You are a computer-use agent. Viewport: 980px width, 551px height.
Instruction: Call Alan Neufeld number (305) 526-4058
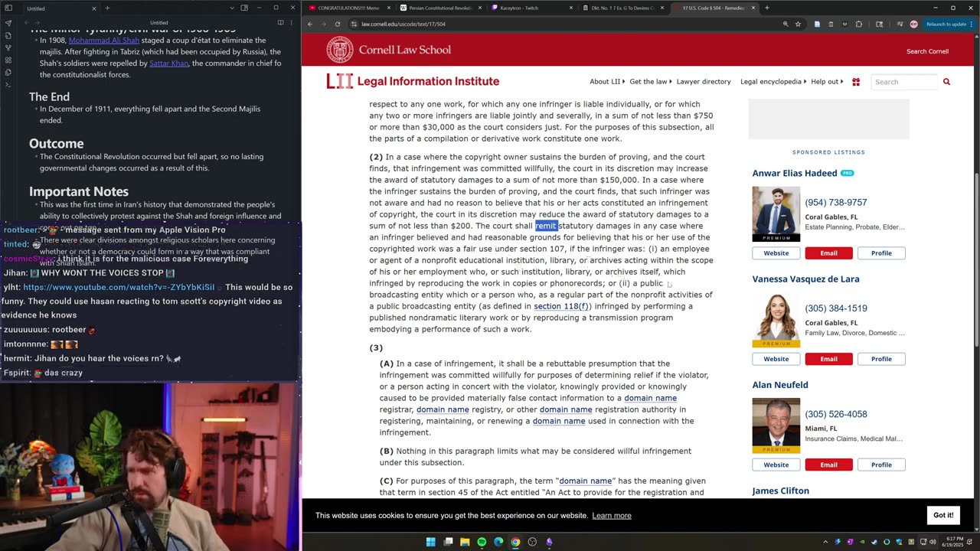(836, 414)
